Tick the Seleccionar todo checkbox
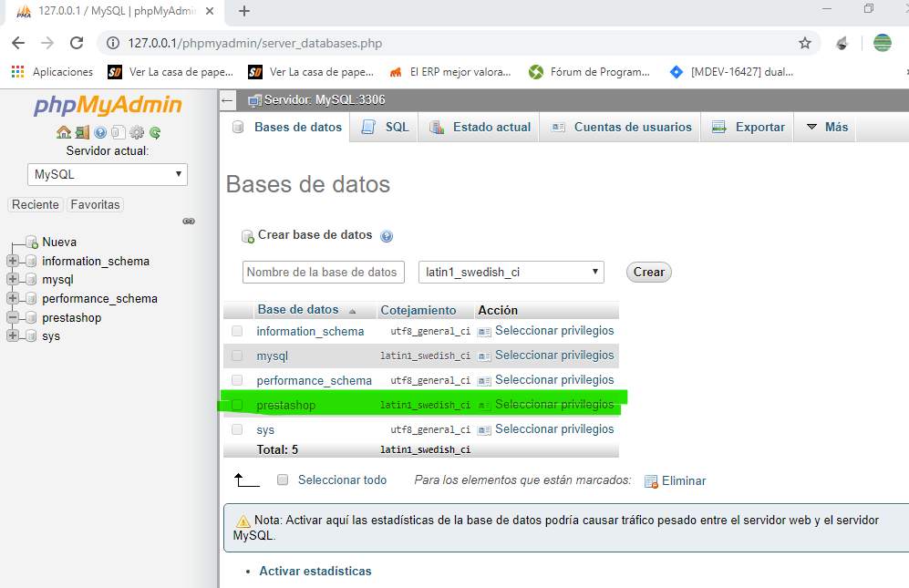Screen dimensions: 909x588 point(283,480)
